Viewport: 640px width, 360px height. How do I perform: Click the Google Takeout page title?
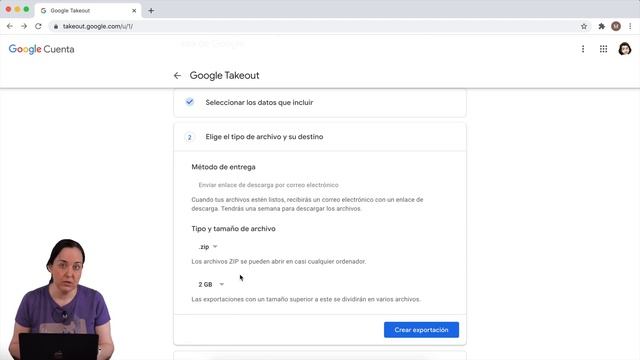coord(224,76)
